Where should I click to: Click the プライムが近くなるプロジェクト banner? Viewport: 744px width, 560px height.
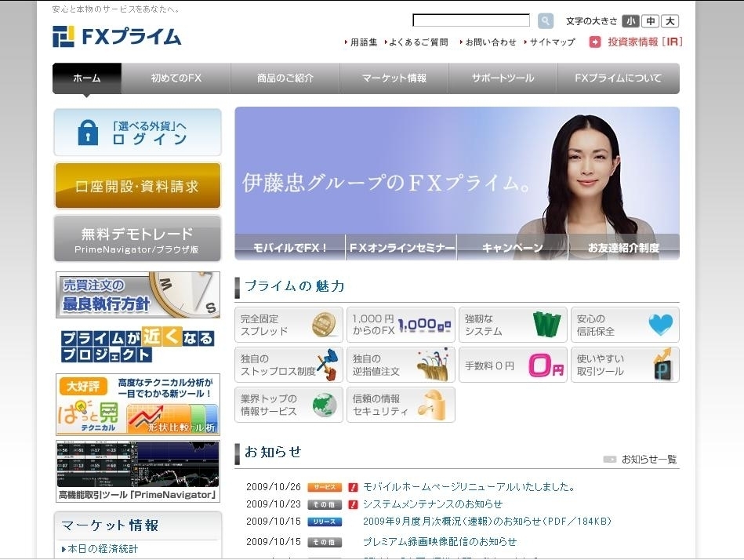click(x=138, y=346)
